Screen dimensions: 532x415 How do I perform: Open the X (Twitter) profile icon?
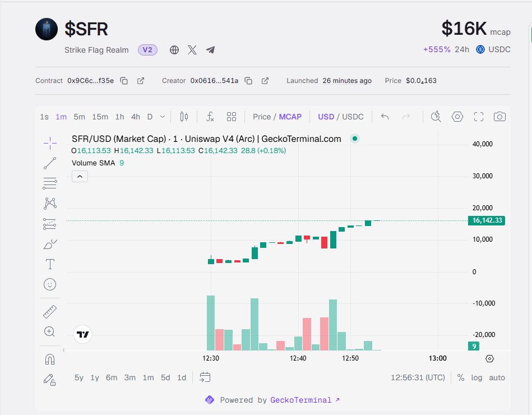pyautogui.click(x=192, y=50)
